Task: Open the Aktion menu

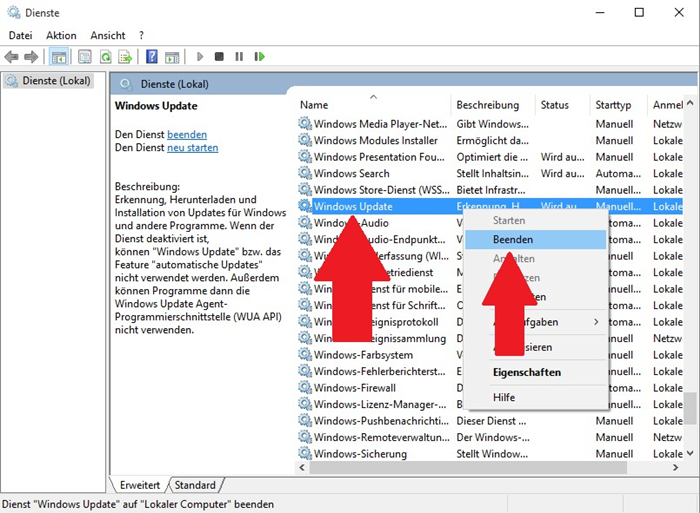Action: tap(61, 35)
